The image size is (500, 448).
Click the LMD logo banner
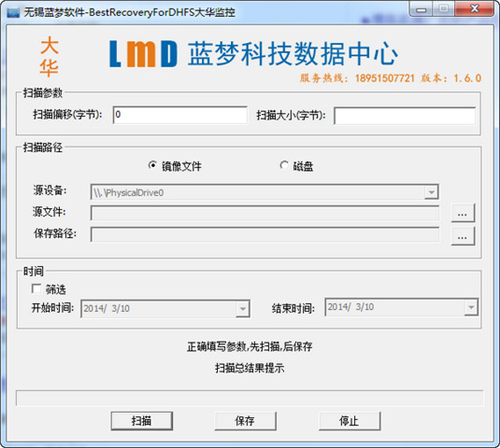[x=253, y=54]
